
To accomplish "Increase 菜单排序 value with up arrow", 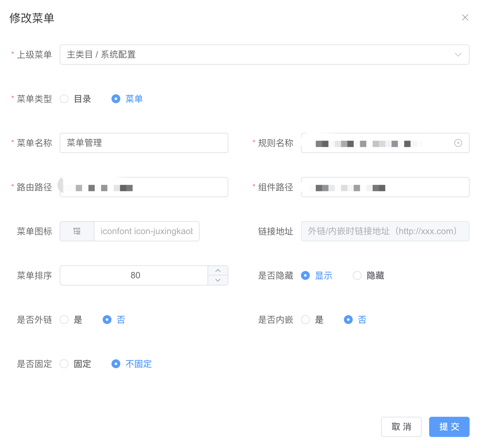I will click(218, 271).
